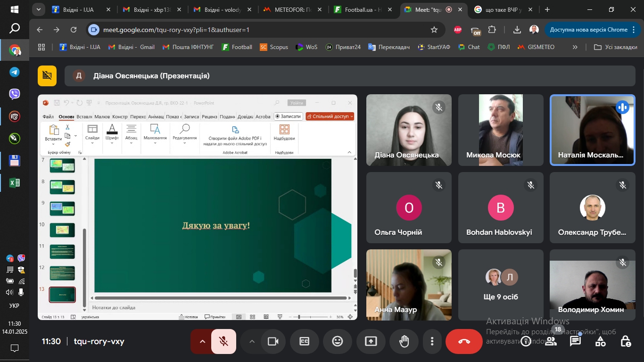This screenshot has height=362, width=644.
Task: Open meeting details info icon
Action: pos(526,341)
